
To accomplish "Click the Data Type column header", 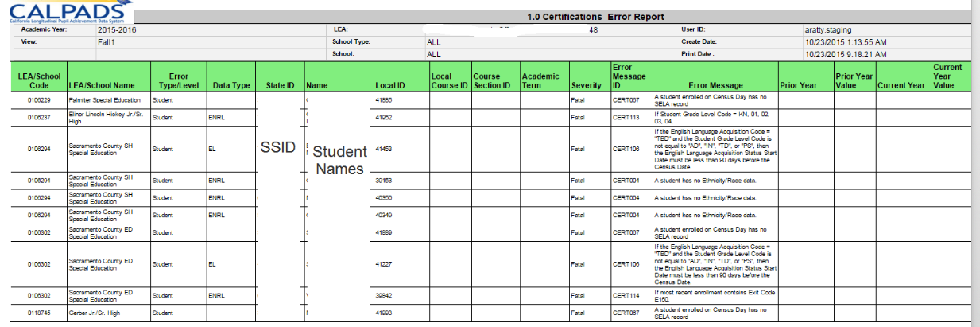I will (x=231, y=85).
